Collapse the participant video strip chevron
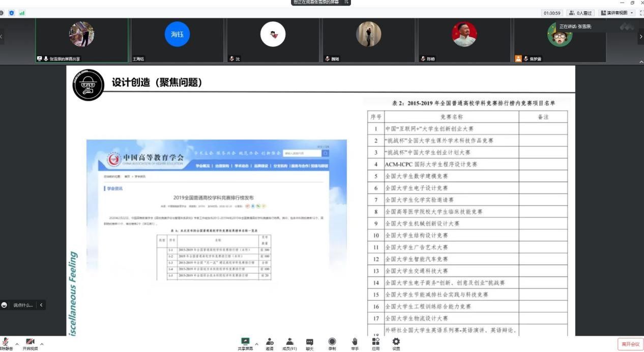This screenshot has width=644, height=352. click(x=641, y=62)
